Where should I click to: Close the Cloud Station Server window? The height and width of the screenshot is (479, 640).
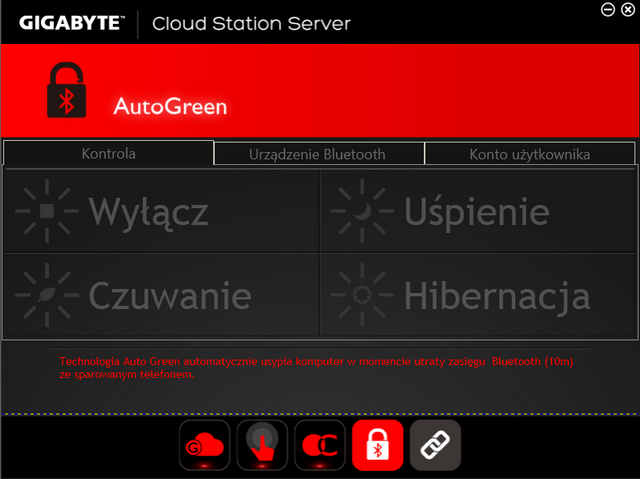coord(628,9)
